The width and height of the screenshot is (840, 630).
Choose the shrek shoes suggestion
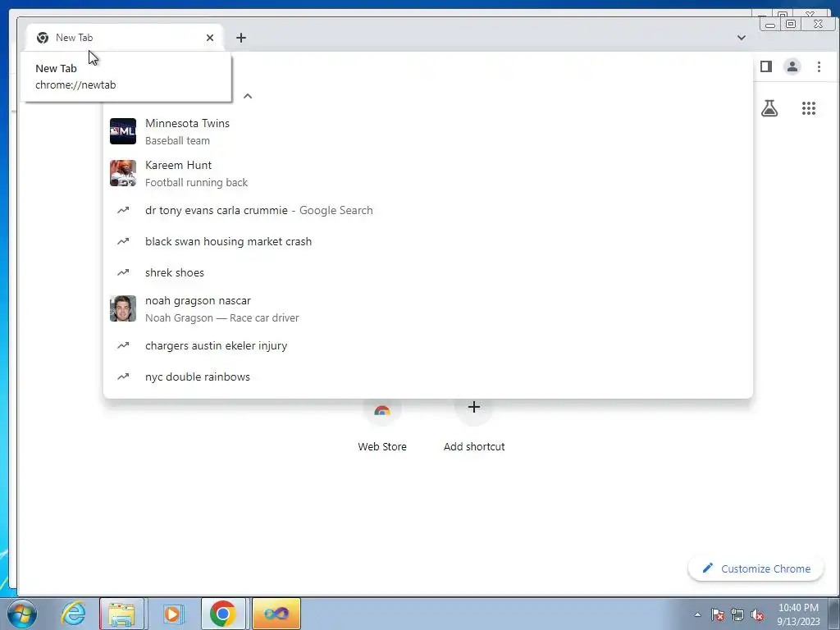point(427,272)
